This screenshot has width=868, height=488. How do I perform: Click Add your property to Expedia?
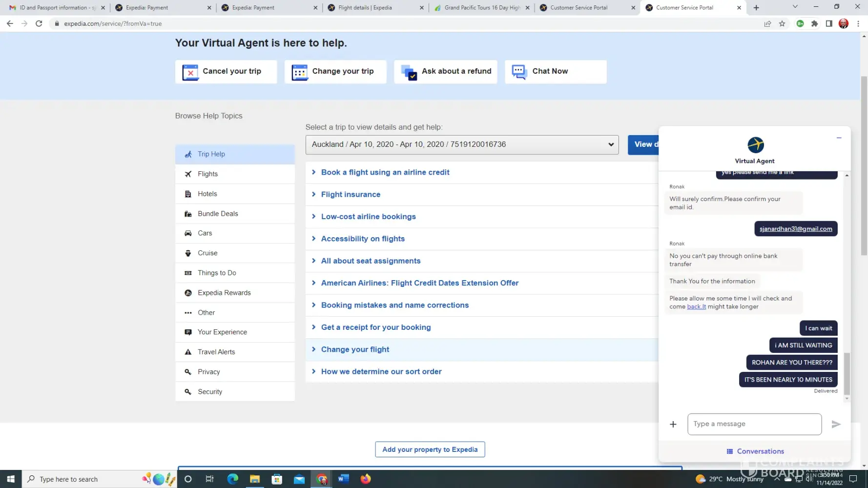[x=430, y=449]
